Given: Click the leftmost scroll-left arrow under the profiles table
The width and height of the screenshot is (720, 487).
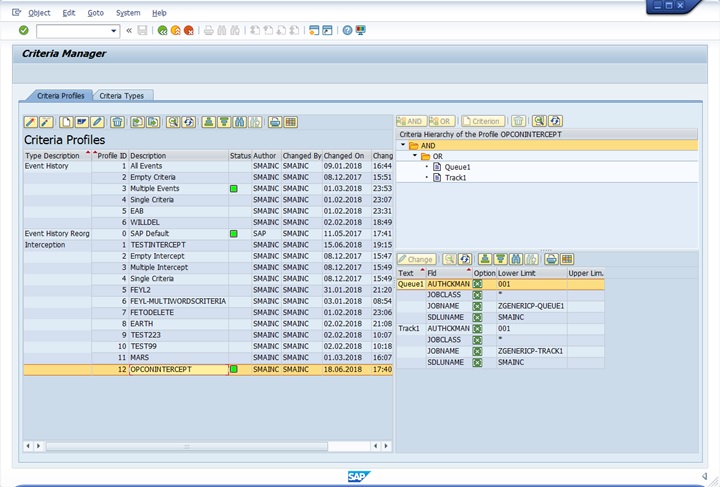Looking at the screenshot, I should tap(28, 446).
